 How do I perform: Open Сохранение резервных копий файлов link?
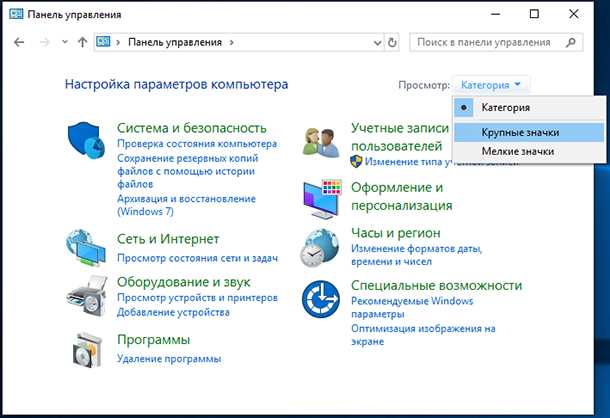pyautogui.click(x=188, y=171)
